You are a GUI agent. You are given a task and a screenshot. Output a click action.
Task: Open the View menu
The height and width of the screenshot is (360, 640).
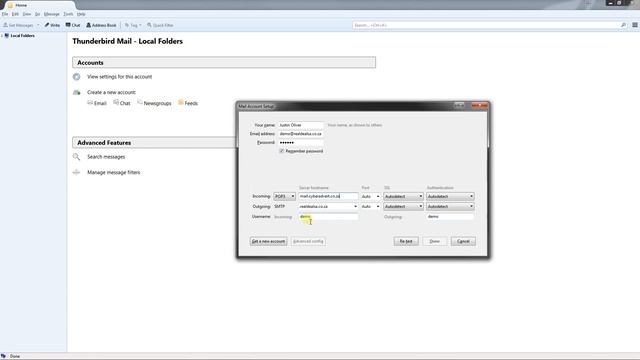coord(27,14)
